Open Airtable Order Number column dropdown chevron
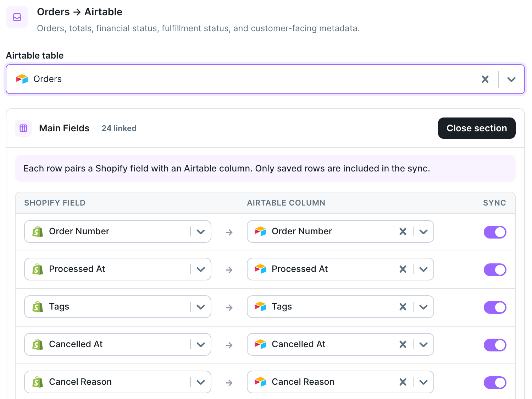Viewport: 532px width, 399px height. tap(423, 232)
